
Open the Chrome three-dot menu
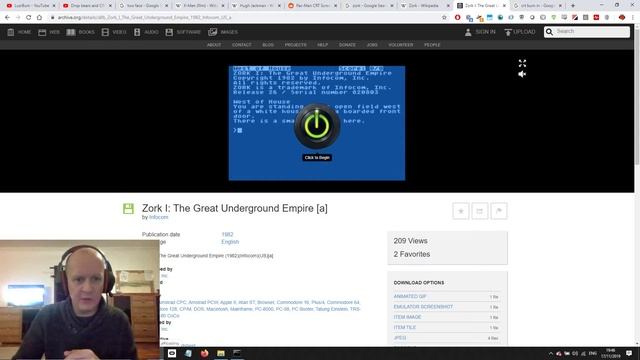633,18
